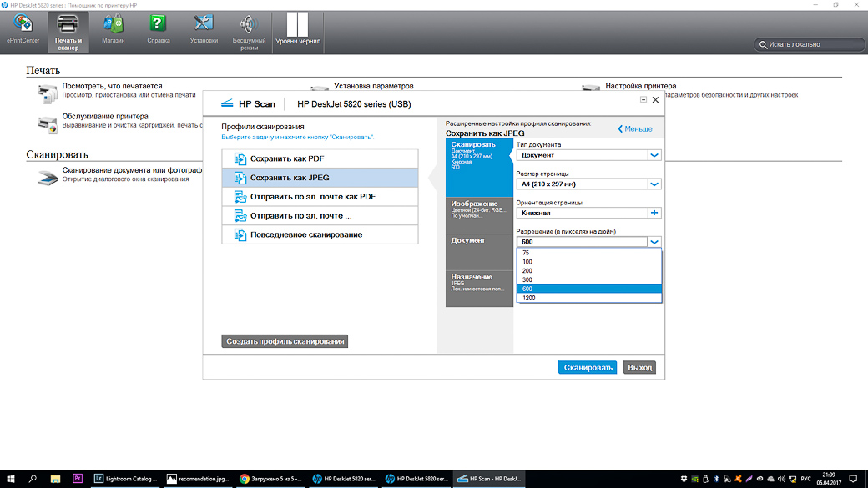The image size is (868, 488).
Task: Click the cartridge icon beside Обслуживание принтера
Action: point(47,124)
